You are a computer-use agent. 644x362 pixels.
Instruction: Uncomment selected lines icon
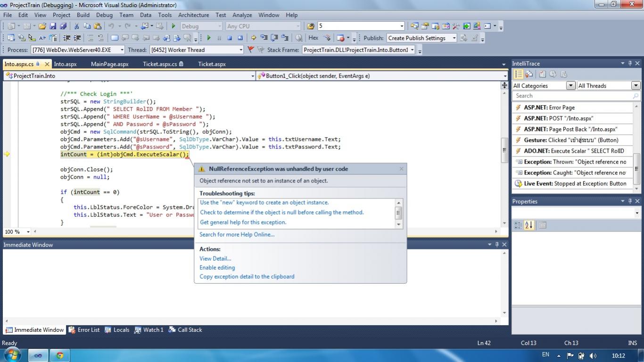pos(100,38)
